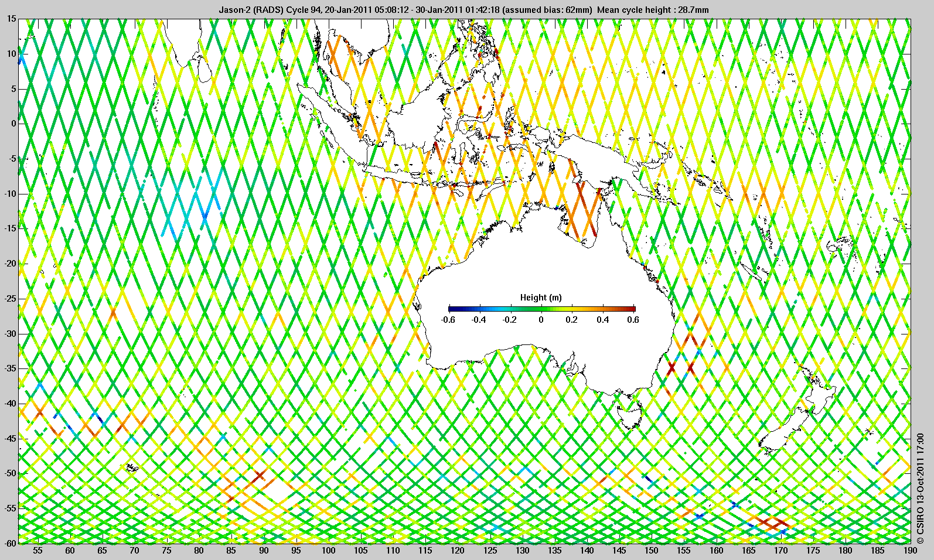Viewport: 934px width, 560px height.
Task: Click latitude axis label -40
Action: 11,403
